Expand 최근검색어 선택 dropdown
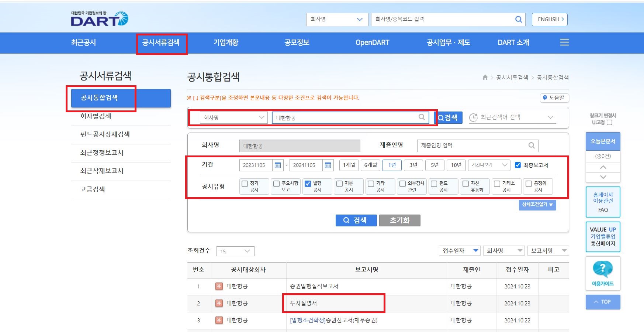This screenshot has width=644, height=332. click(512, 117)
